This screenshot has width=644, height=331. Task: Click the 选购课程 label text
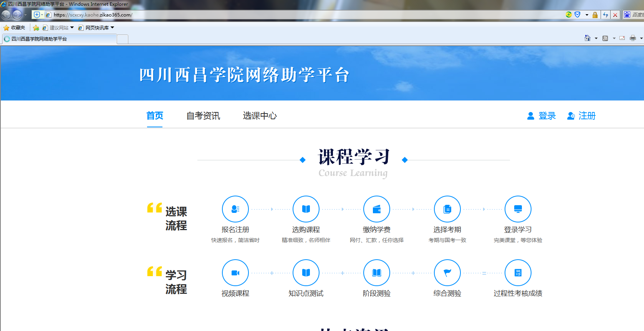click(x=306, y=230)
